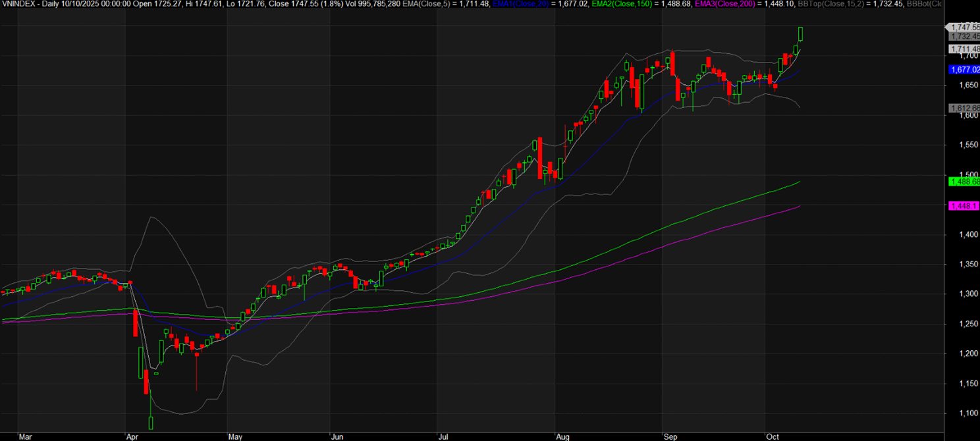Click the 1,747.55 last price marker
980x441 pixels.
[964, 27]
